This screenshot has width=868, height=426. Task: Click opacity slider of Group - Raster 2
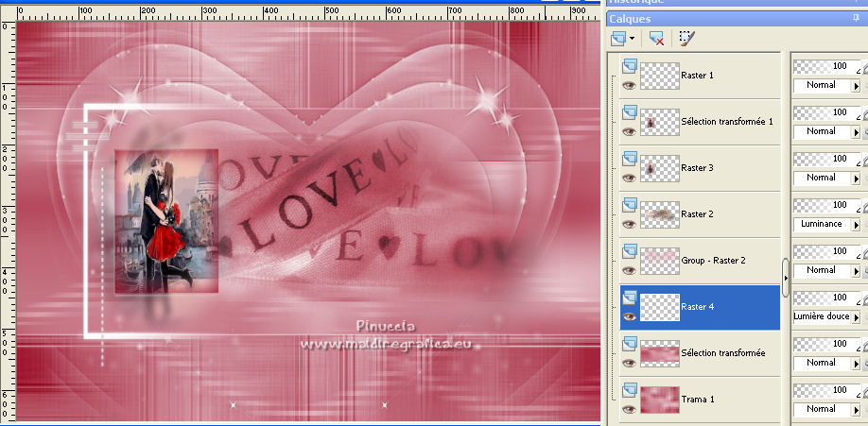827,251
